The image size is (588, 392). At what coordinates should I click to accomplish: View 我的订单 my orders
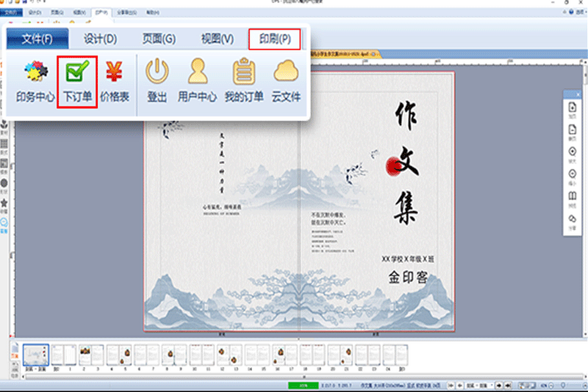click(x=244, y=82)
